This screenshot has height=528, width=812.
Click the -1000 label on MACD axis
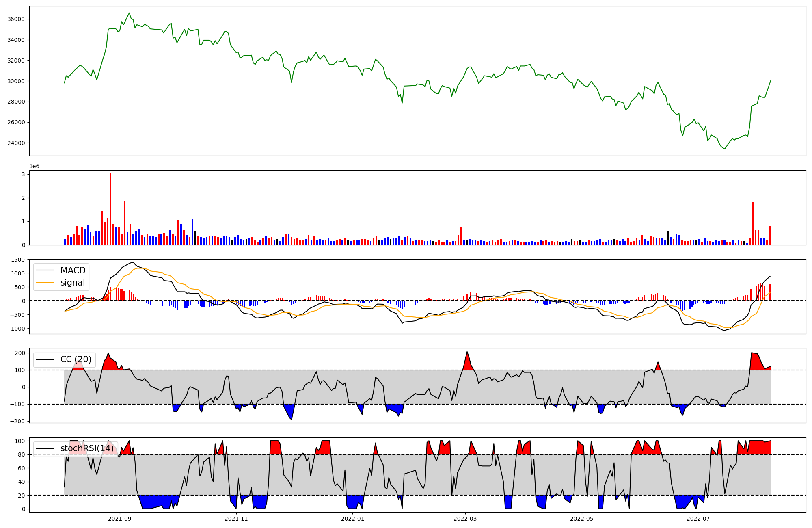tap(17, 329)
